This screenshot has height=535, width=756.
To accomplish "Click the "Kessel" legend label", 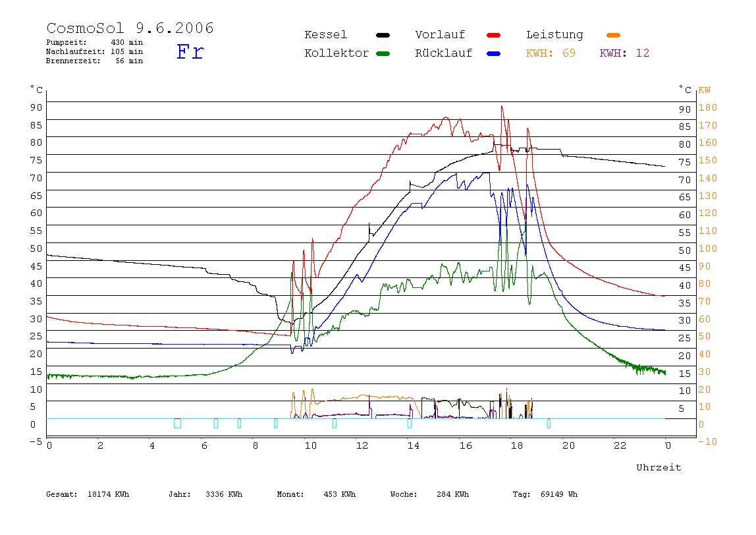I will pos(325,35).
